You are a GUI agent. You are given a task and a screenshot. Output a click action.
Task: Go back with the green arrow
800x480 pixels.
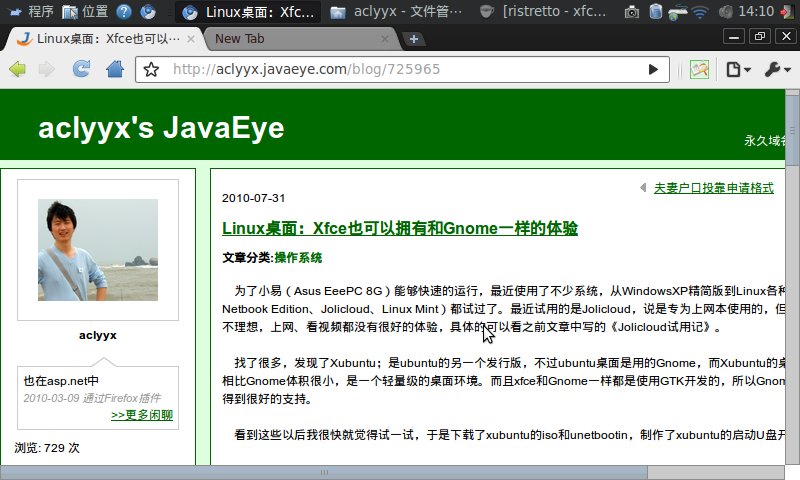pyautogui.click(x=17, y=69)
